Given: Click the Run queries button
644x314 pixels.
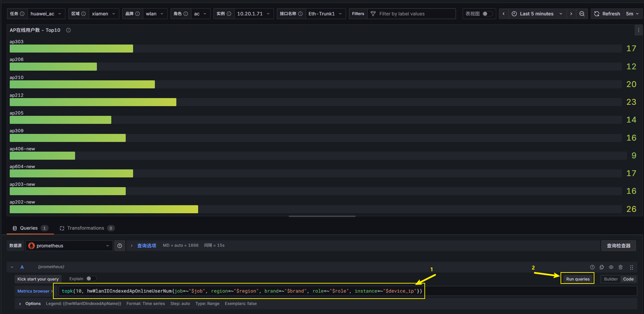Looking at the screenshot, I should 578,279.
